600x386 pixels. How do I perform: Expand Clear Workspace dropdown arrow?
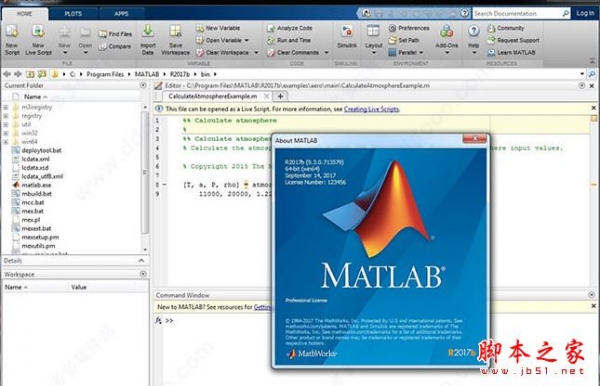coord(256,52)
